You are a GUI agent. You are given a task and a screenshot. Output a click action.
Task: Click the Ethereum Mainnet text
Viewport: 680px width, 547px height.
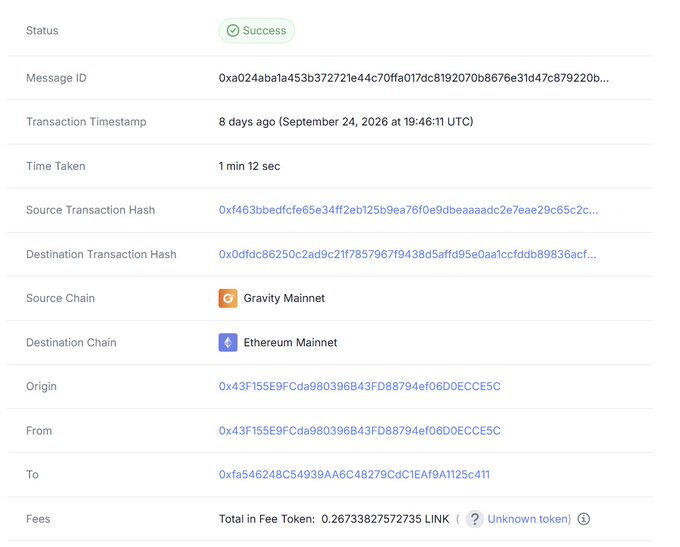tap(290, 342)
